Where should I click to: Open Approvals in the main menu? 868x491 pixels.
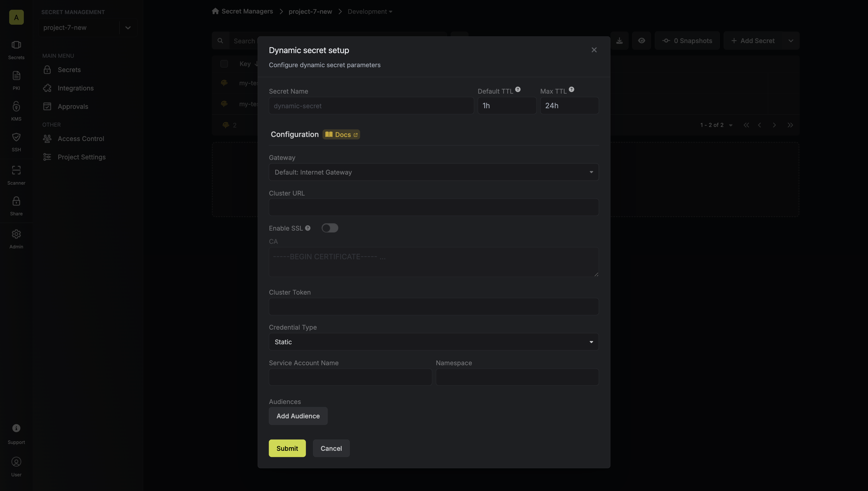click(73, 107)
